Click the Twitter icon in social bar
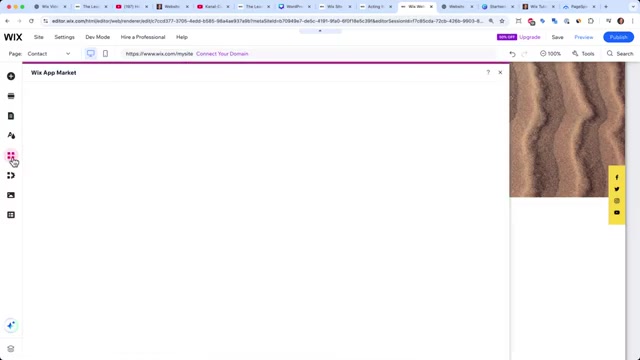This screenshot has height=360, width=640. click(617, 189)
